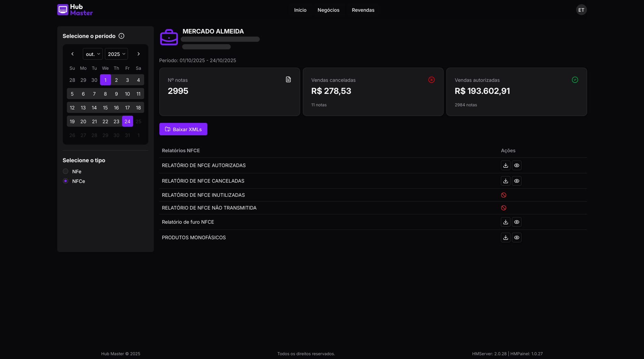This screenshot has width=644, height=359.
Task: Open the Negócios menu item
Action: tap(328, 10)
